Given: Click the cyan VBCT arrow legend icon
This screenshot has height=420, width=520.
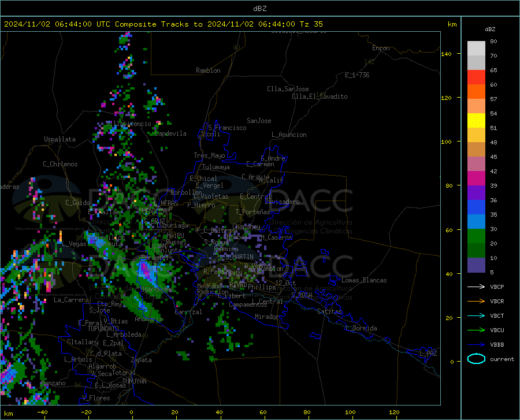Looking at the screenshot, I should tap(476, 315).
